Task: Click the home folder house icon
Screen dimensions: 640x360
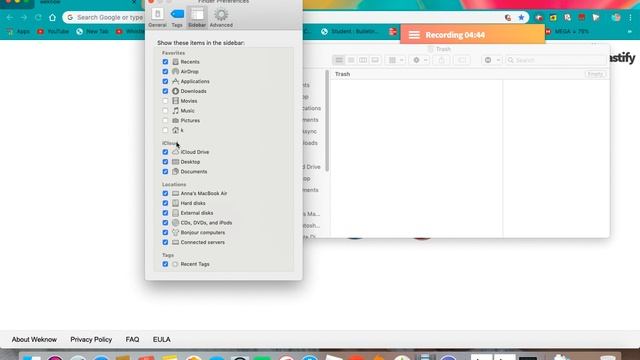Action: click(176, 130)
